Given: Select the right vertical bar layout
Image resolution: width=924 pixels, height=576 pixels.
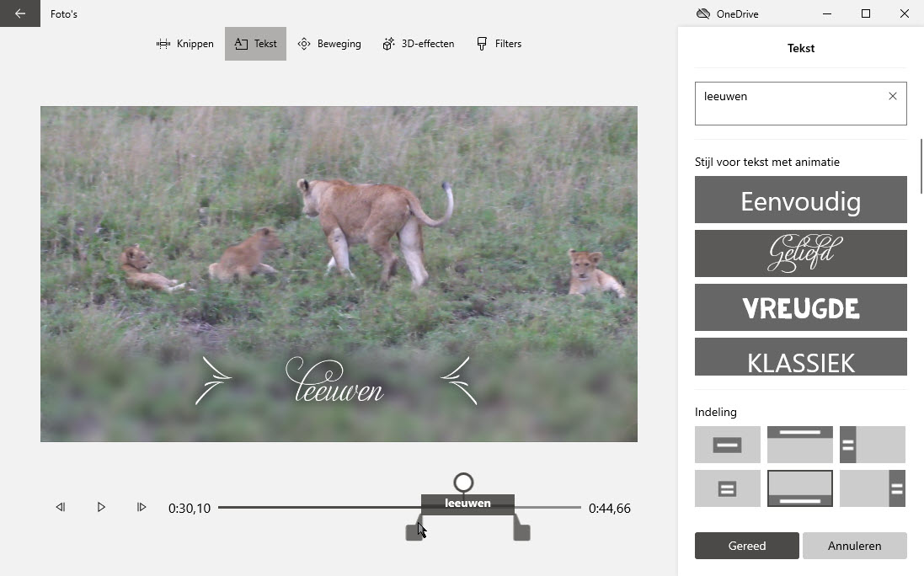Looking at the screenshot, I should pyautogui.click(x=873, y=488).
